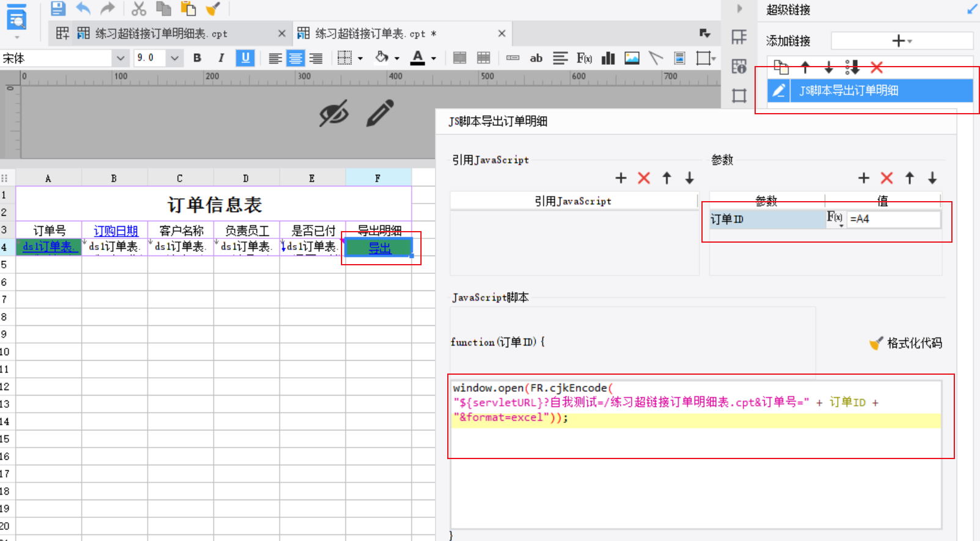Insert sub-report icon
This screenshot has height=541, width=980.
point(679,58)
